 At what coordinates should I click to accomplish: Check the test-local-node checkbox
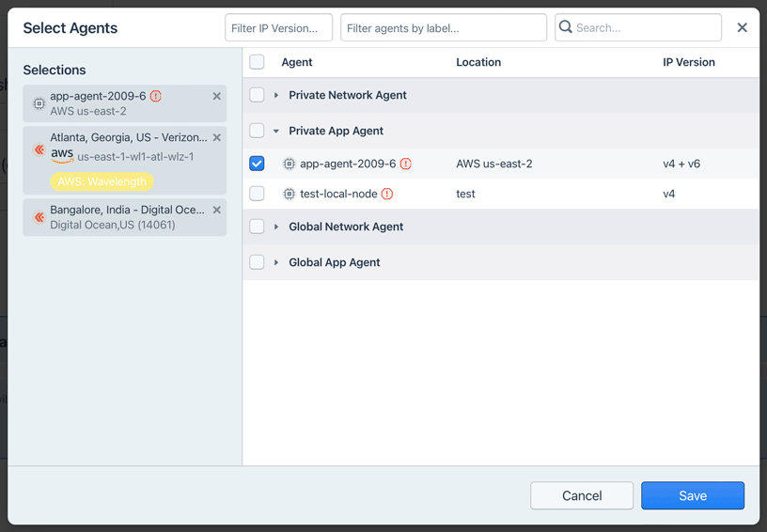(x=257, y=194)
